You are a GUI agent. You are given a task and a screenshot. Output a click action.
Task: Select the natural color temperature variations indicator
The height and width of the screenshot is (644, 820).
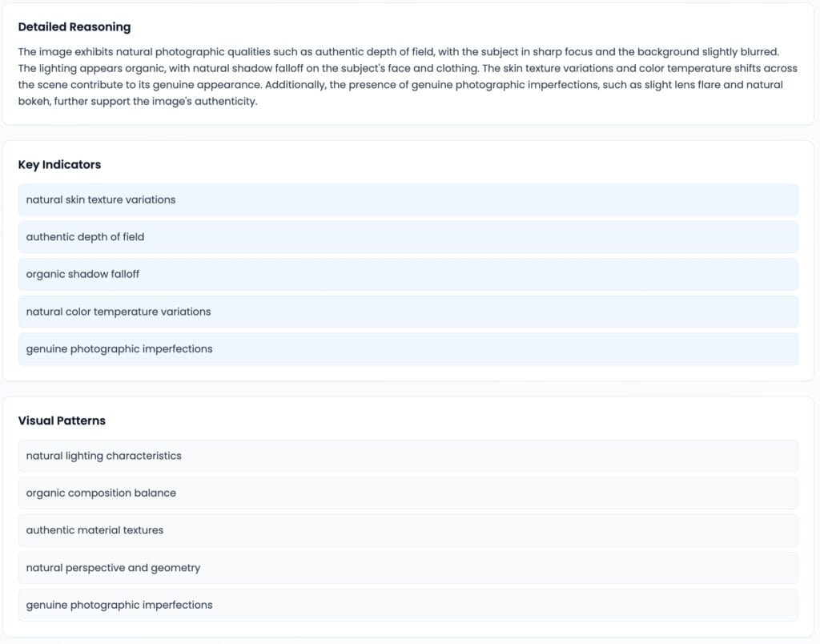point(408,312)
